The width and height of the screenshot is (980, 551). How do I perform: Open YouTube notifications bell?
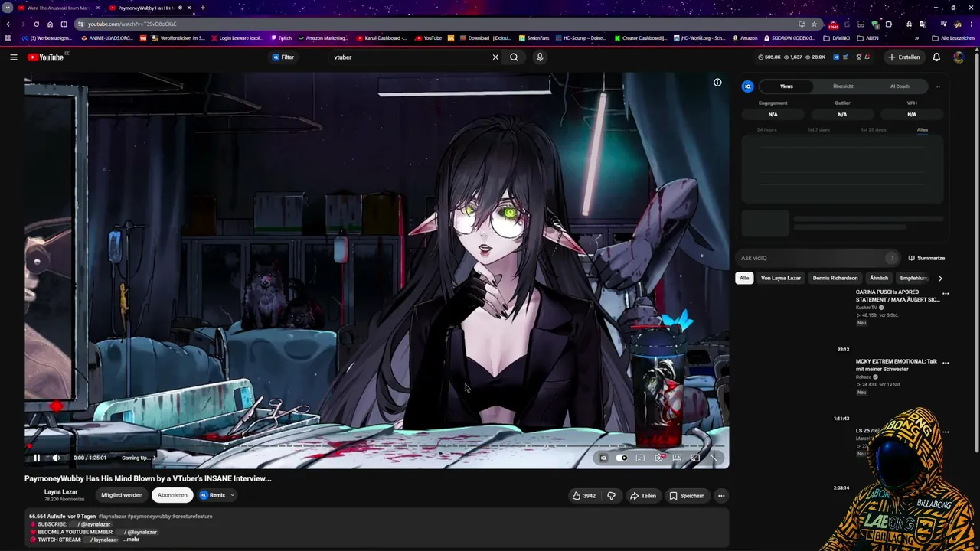tap(936, 57)
